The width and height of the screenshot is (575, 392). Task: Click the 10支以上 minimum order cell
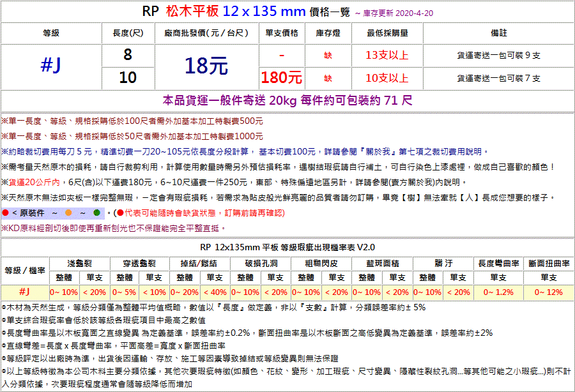[x=387, y=78]
